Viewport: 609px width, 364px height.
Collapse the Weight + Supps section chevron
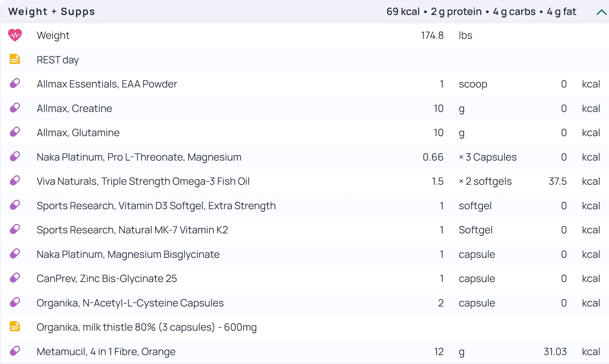(602, 12)
